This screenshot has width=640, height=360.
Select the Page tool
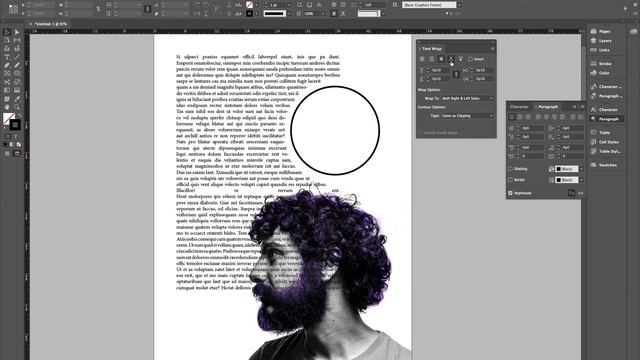pos(7,40)
